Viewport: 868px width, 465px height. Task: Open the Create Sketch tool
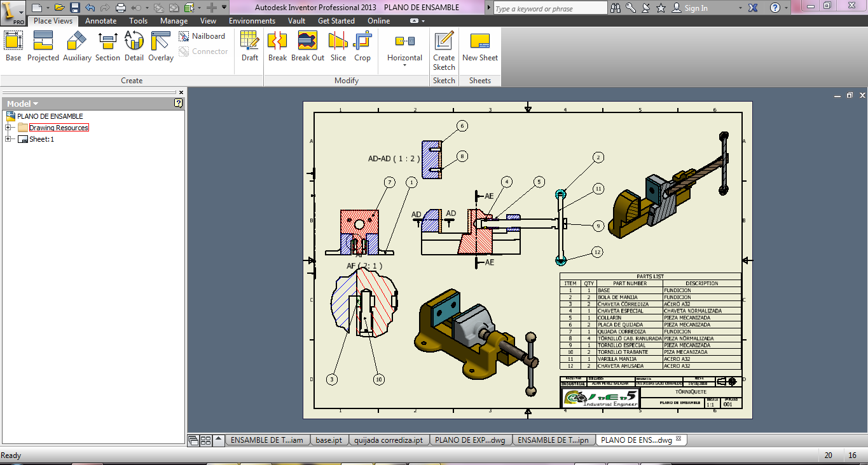443,51
